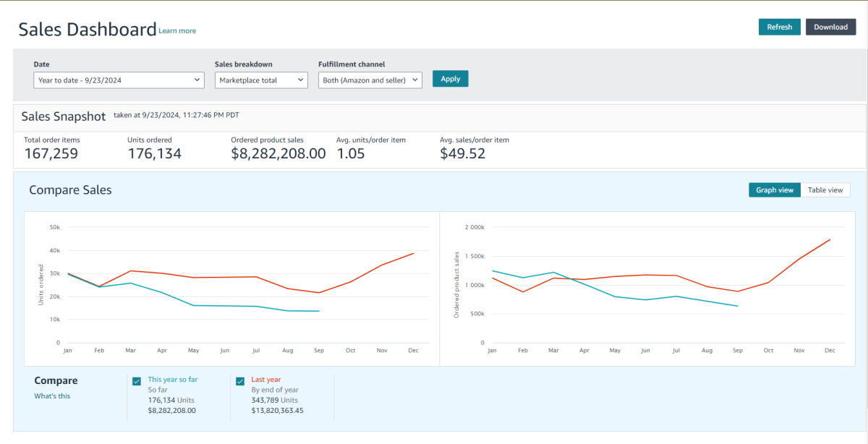Viewport: 868px width, 444px height.
Task: Click the Download button
Action: (830, 27)
